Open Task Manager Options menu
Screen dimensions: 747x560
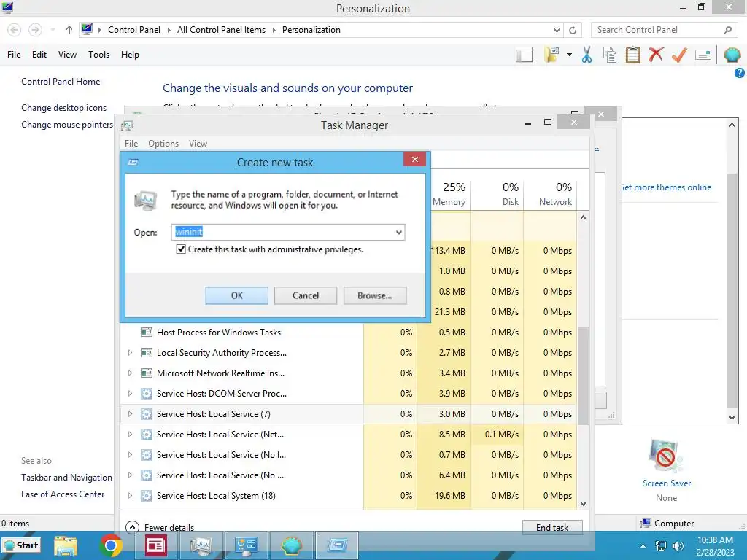[x=163, y=144]
